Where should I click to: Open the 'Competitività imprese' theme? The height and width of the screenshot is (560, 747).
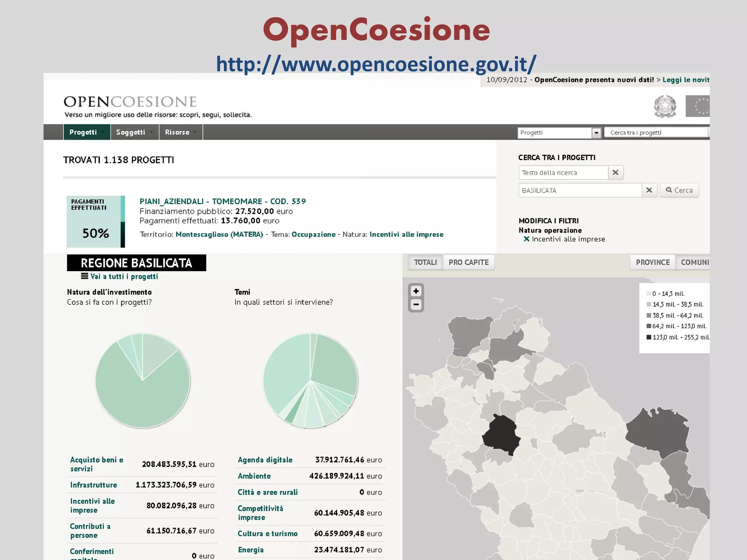click(260, 513)
